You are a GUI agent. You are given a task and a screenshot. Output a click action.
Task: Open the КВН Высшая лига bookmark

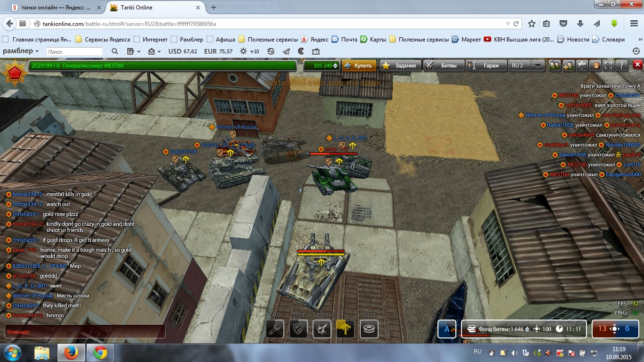tap(519, 40)
